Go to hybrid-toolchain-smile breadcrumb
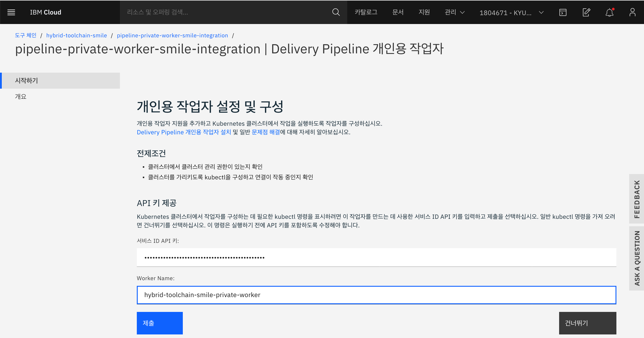The width and height of the screenshot is (644, 338). pyautogui.click(x=77, y=35)
